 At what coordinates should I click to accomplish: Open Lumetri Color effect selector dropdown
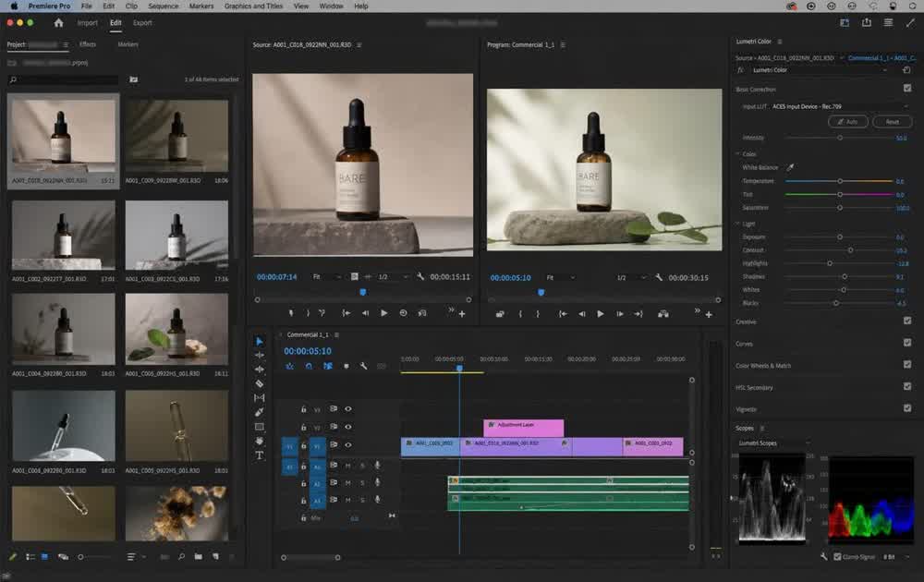click(x=820, y=70)
